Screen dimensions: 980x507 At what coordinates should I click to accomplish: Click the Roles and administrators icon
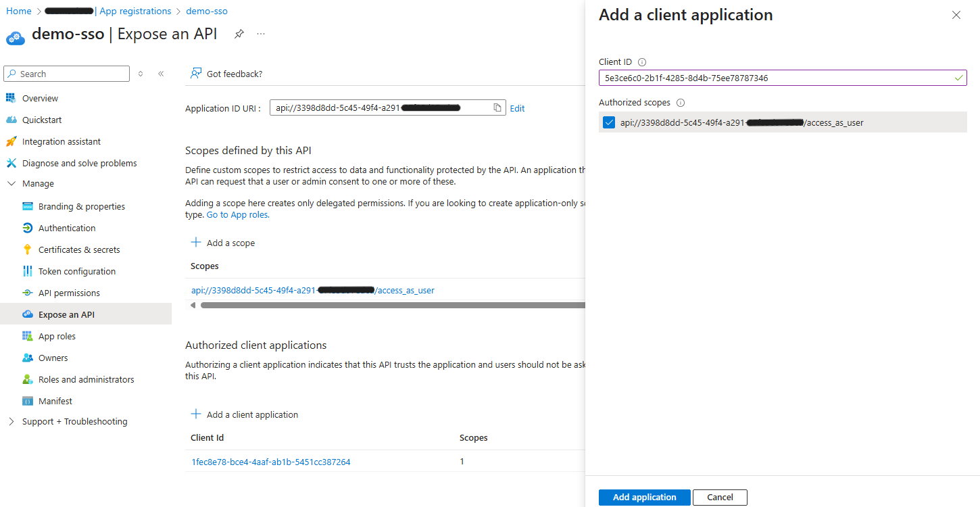coord(27,379)
